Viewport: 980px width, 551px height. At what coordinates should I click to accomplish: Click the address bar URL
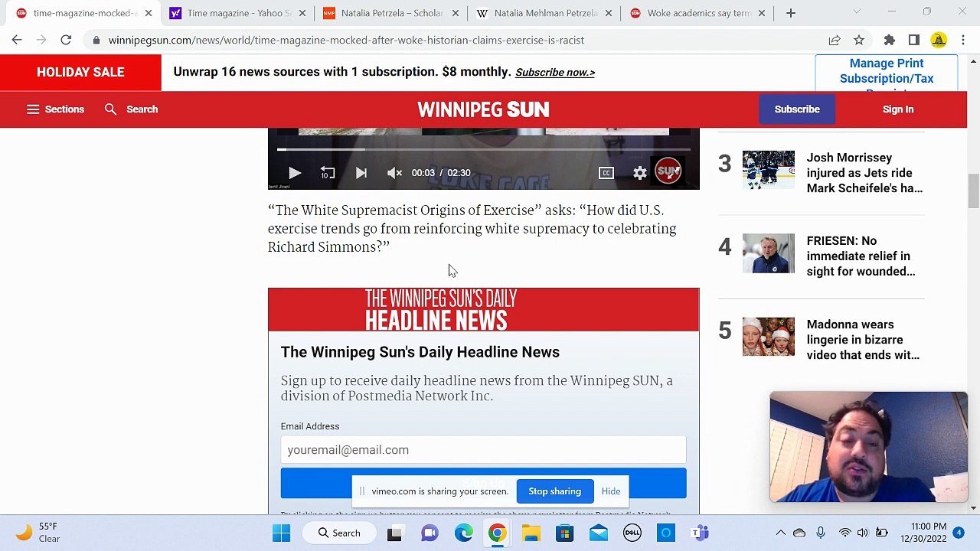click(346, 40)
